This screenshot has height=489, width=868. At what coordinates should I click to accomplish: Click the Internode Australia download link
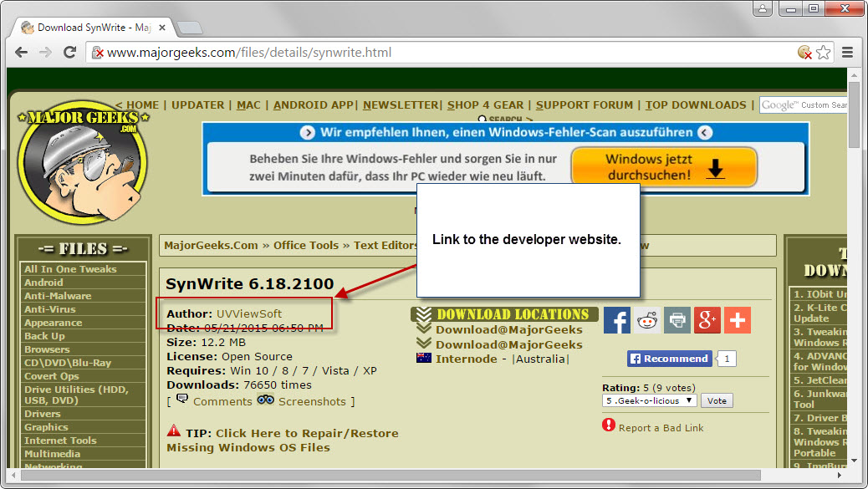tap(466, 359)
